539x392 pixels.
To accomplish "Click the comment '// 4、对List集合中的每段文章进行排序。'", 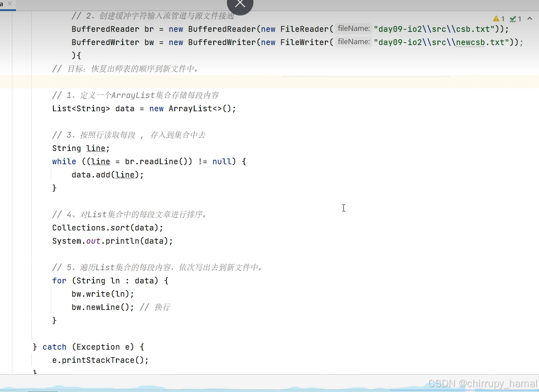I will click(130, 215).
